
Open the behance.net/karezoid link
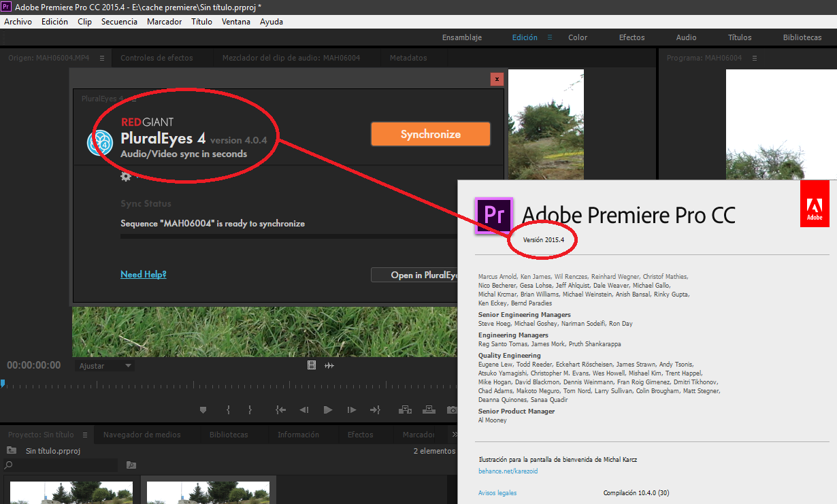click(508, 471)
